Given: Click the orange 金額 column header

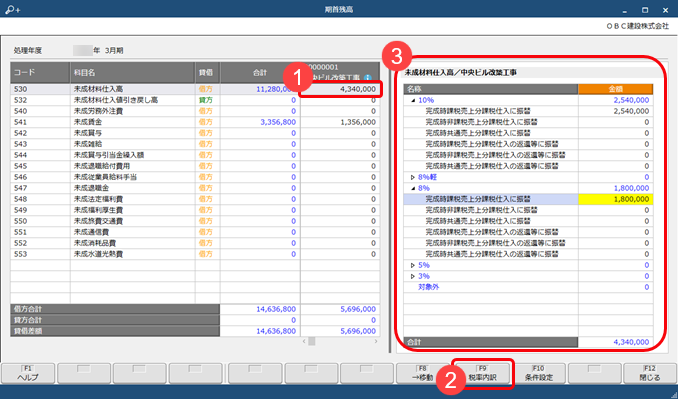Looking at the screenshot, I should pos(615,89).
